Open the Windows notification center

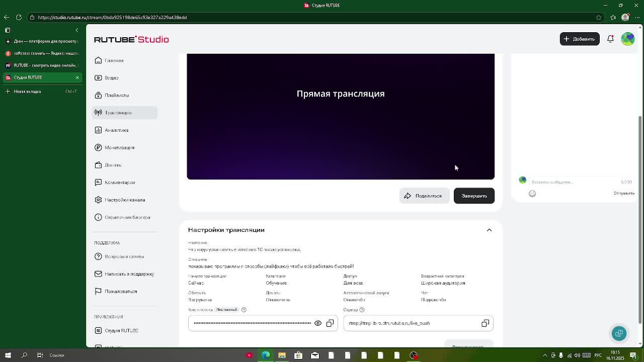point(633,355)
